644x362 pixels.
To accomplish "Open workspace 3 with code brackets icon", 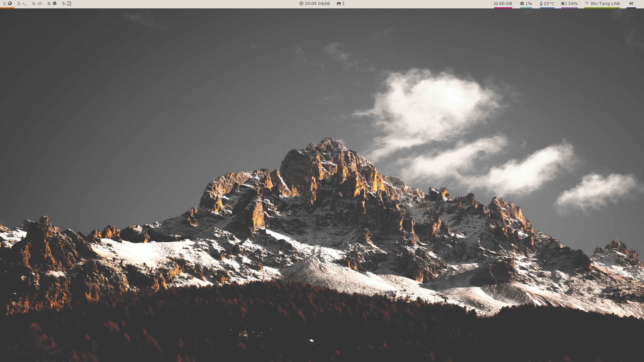I will tap(37, 4).
